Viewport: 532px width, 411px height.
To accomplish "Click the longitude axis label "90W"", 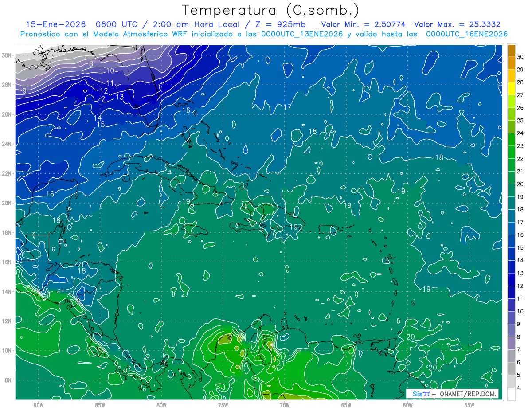I will point(38,405).
